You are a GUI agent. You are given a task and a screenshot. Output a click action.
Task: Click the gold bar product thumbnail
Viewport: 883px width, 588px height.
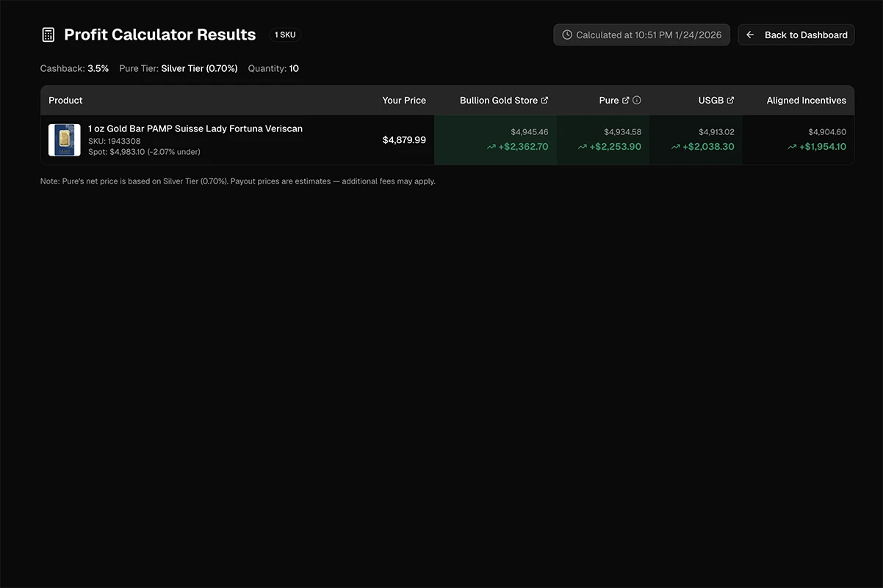[64, 139]
